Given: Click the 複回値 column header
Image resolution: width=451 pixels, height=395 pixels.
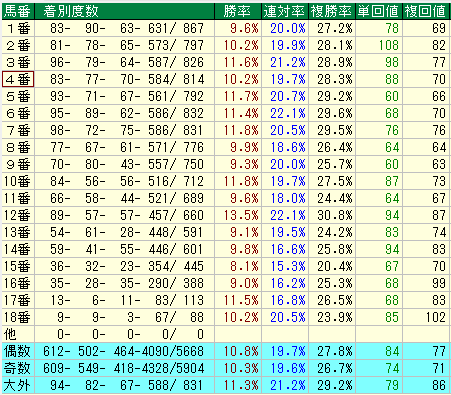Looking at the screenshot, I should click(x=426, y=11).
